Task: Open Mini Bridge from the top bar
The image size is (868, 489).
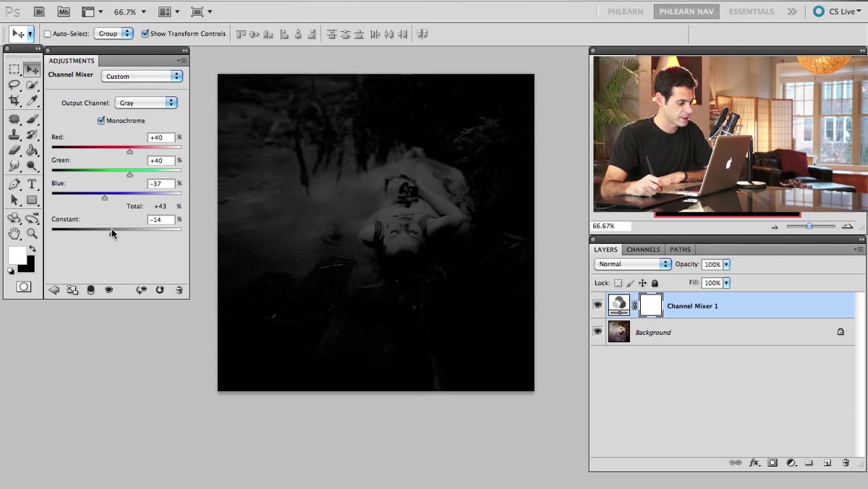Action: point(64,12)
